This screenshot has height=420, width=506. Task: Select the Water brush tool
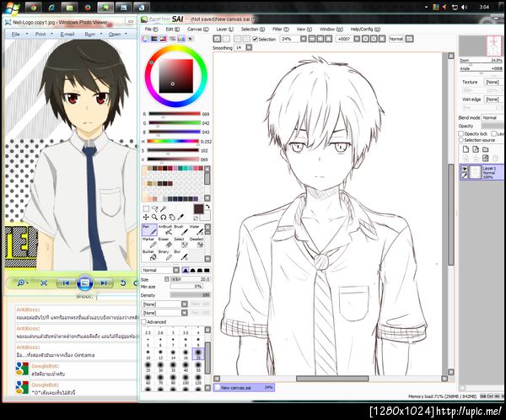click(x=196, y=230)
